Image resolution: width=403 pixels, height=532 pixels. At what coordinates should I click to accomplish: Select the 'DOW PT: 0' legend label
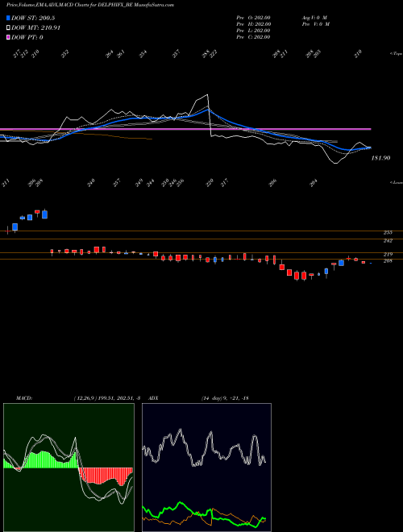coord(27,37)
